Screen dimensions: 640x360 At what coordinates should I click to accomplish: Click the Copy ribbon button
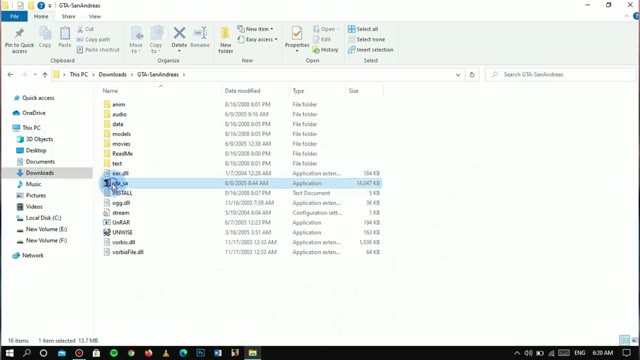click(45, 38)
